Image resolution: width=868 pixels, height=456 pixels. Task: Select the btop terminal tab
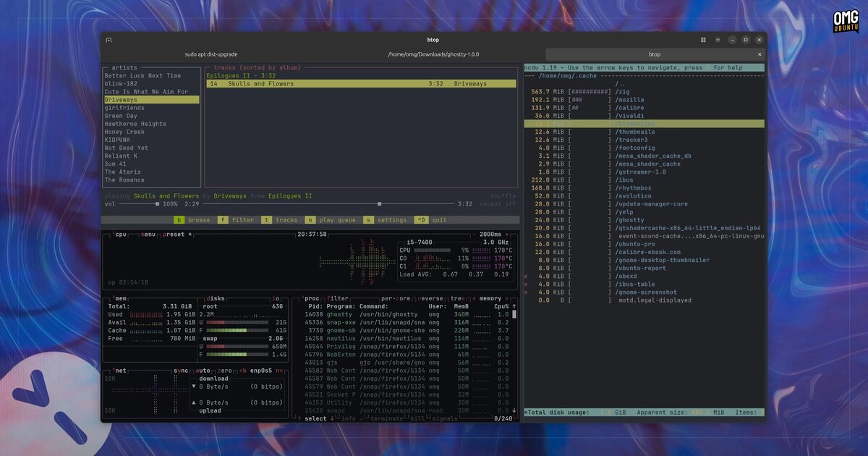pos(654,54)
